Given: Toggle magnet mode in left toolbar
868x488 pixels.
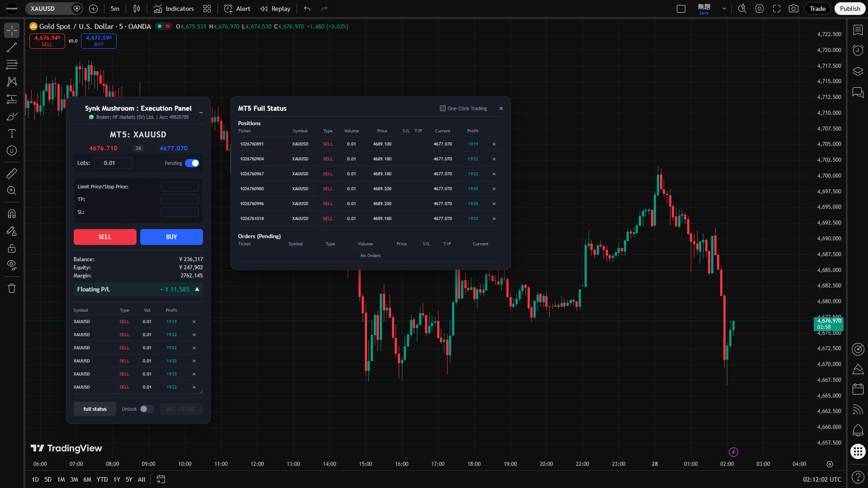Looking at the screenshot, I should tap(12, 214).
